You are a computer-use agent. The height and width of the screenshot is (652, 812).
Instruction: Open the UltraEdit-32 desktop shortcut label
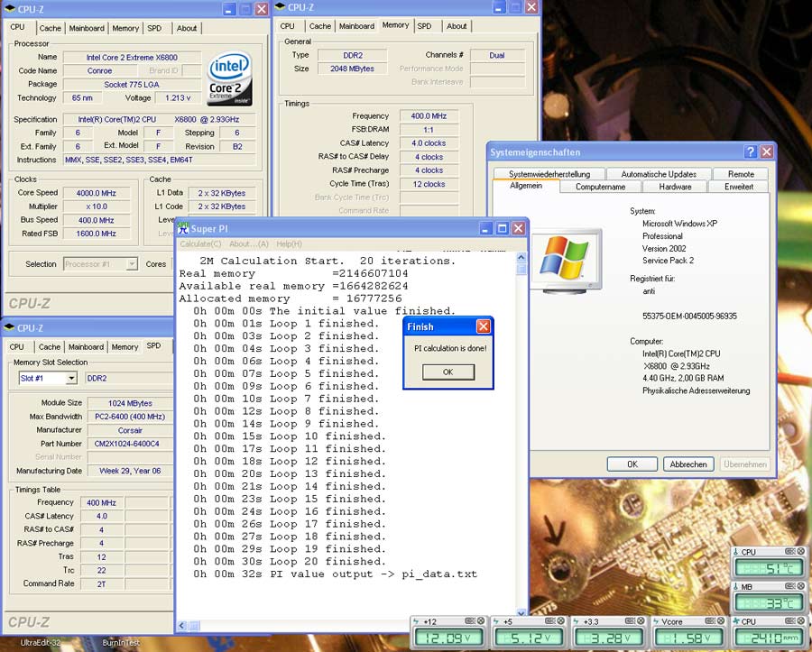(40, 643)
